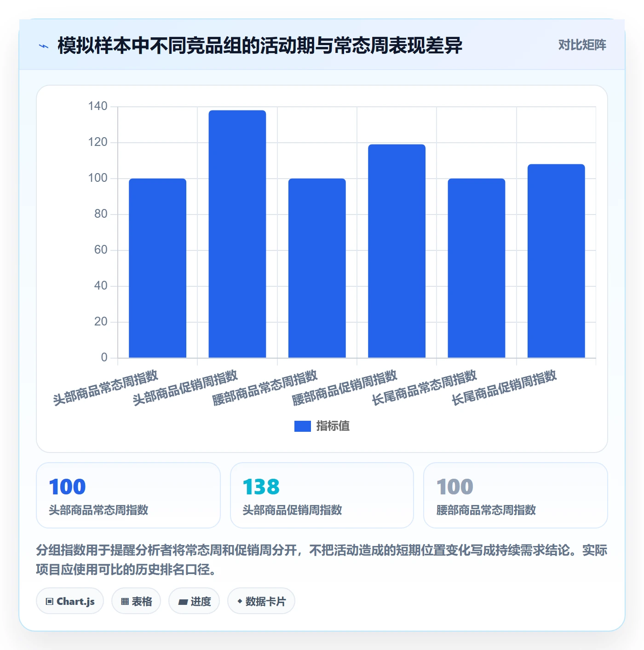
Task: Click card caption 腰部商品常态周指数
Action: point(486,510)
